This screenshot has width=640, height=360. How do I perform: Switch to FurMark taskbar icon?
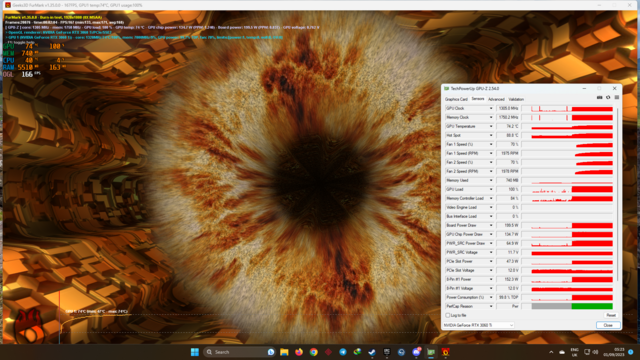tap(445, 352)
